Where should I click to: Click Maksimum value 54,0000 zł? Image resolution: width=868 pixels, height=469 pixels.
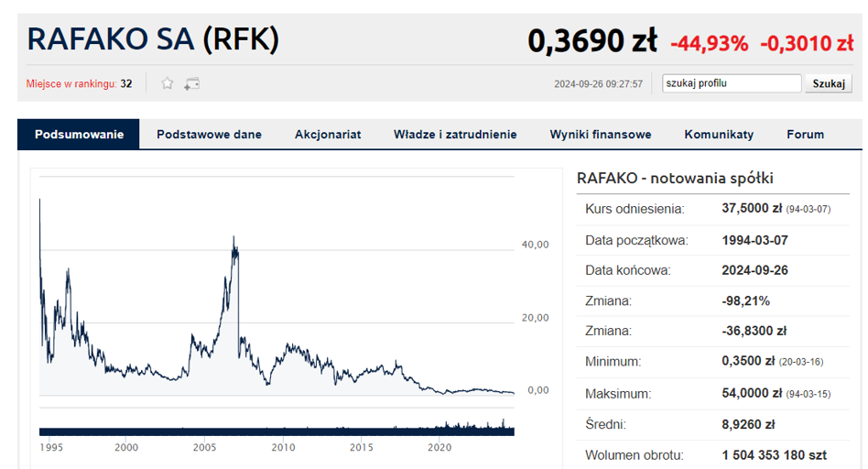[x=752, y=393]
